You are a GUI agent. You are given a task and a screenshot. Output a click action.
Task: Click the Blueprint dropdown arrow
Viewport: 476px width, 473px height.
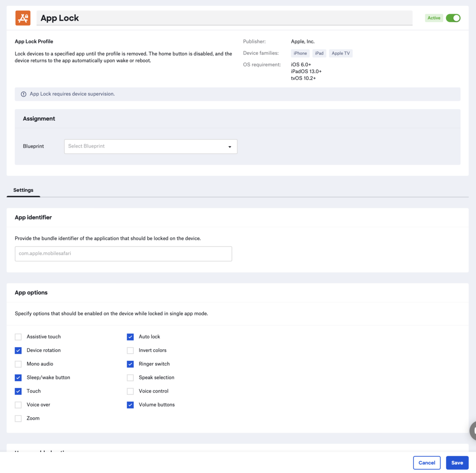coord(229,147)
